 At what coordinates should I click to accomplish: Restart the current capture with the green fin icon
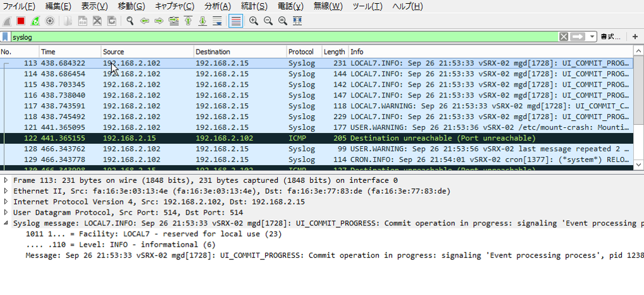pyautogui.click(x=35, y=21)
